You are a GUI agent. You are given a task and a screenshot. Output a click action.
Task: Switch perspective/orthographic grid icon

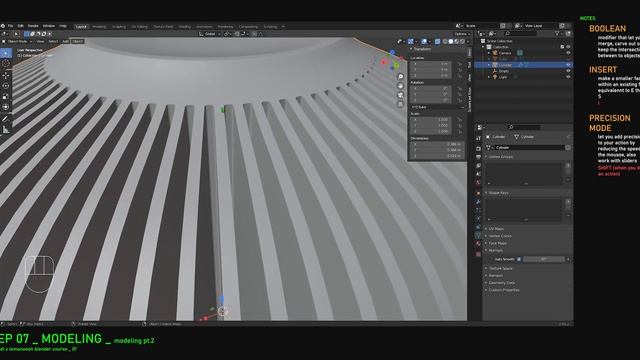(x=400, y=104)
